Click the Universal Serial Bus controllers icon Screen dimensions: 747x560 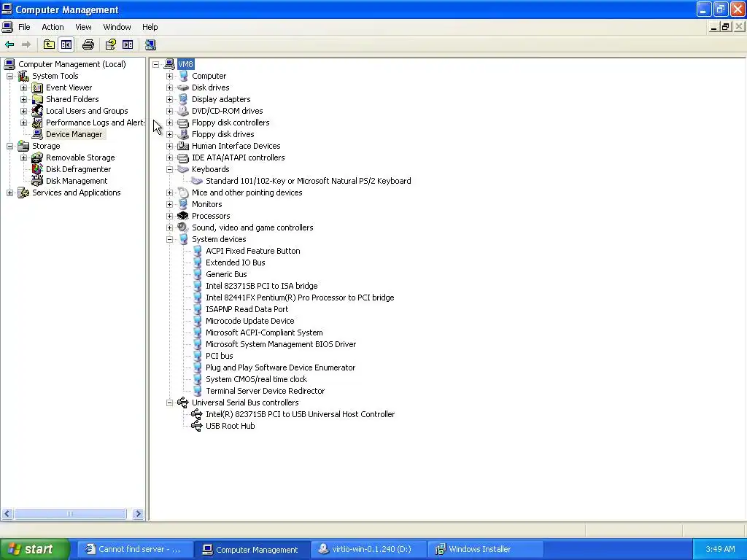(x=183, y=402)
